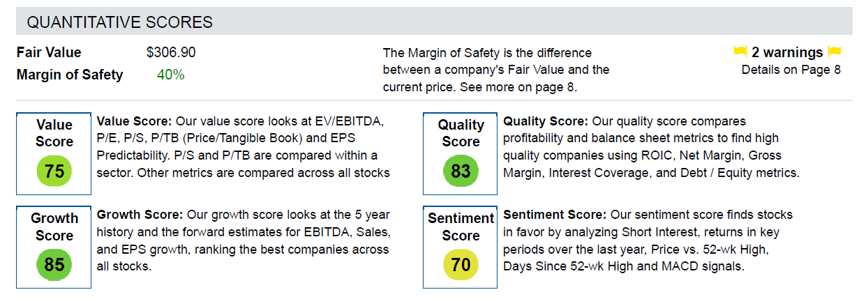Click the green Value Score 75 circle
This screenshot has height=299, width=868.
54,171
